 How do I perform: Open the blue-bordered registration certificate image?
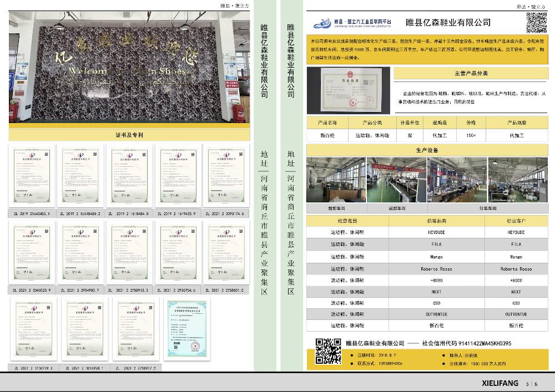point(187,329)
